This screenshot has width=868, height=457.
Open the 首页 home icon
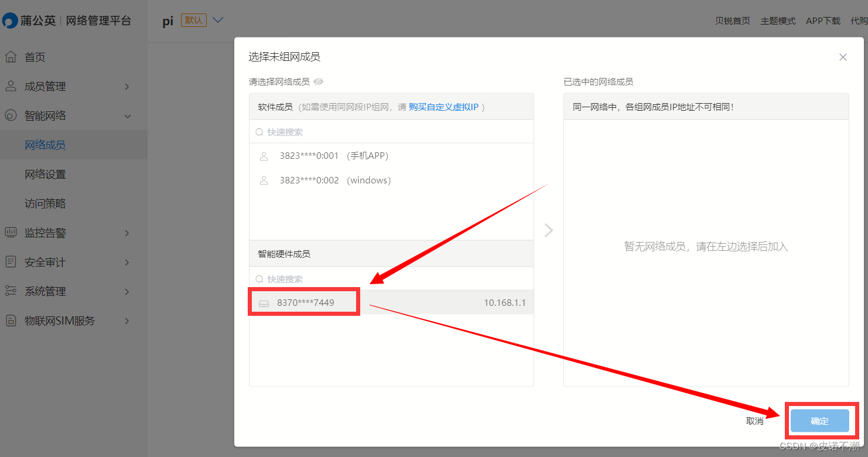coord(11,57)
